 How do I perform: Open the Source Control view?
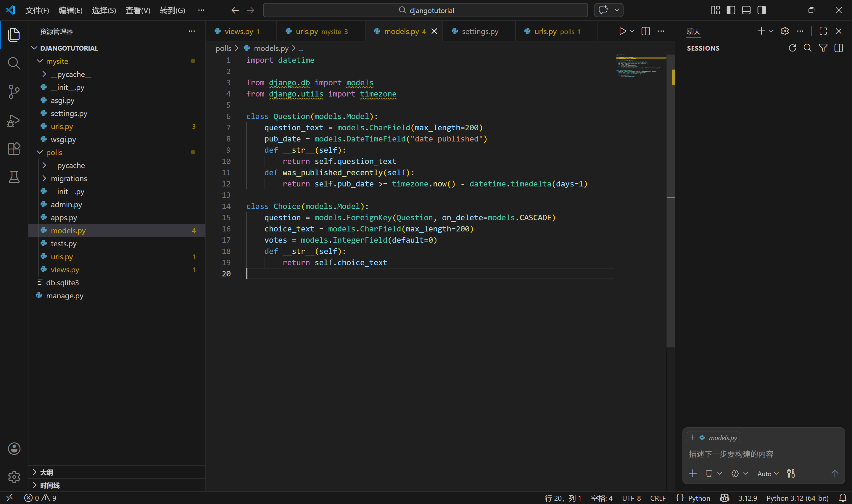pyautogui.click(x=14, y=92)
